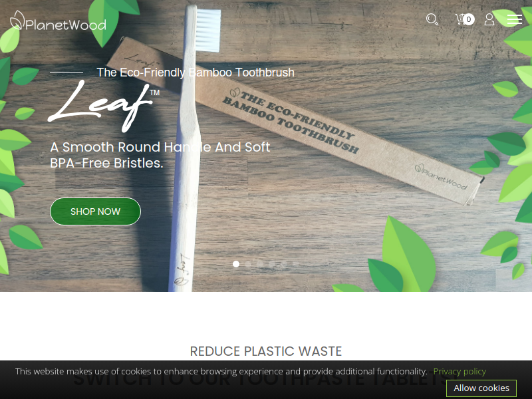532x399 pixels.
Task: Open the user account icon
Action: (x=489, y=19)
